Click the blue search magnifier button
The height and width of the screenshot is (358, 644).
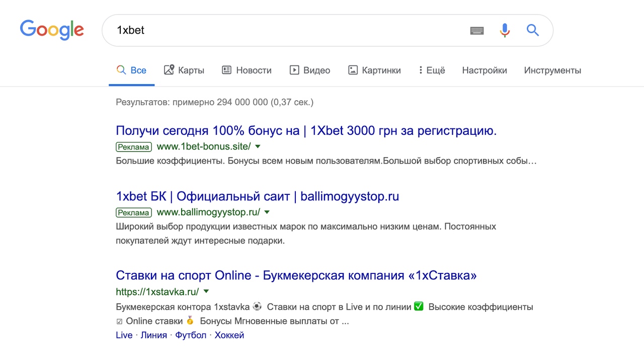(x=532, y=30)
